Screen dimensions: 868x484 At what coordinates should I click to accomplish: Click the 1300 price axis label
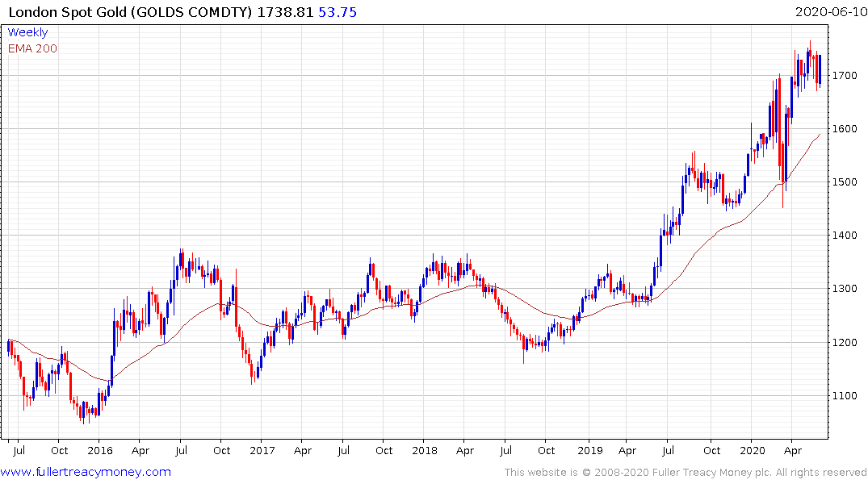(x=845, y=289)
